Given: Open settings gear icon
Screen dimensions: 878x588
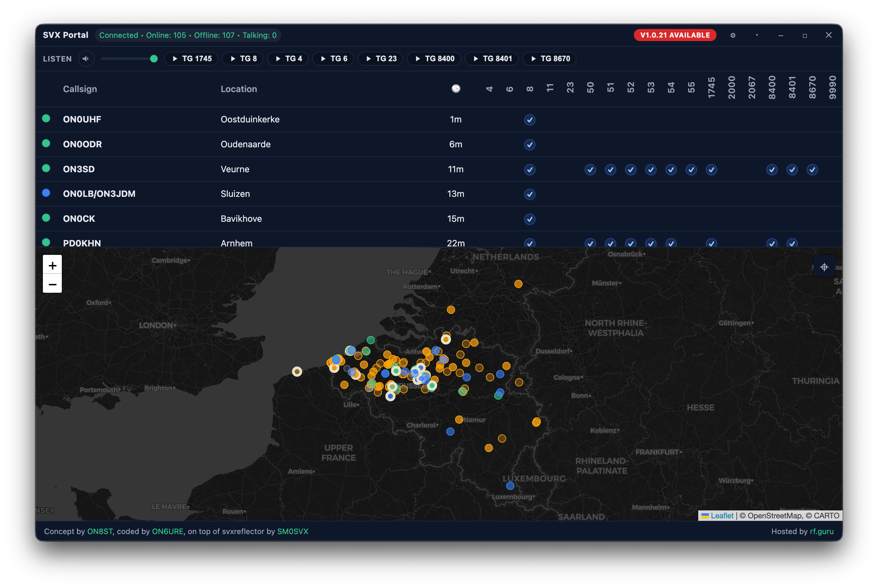Looking at the screenshot, I should (x=733, y=35).
